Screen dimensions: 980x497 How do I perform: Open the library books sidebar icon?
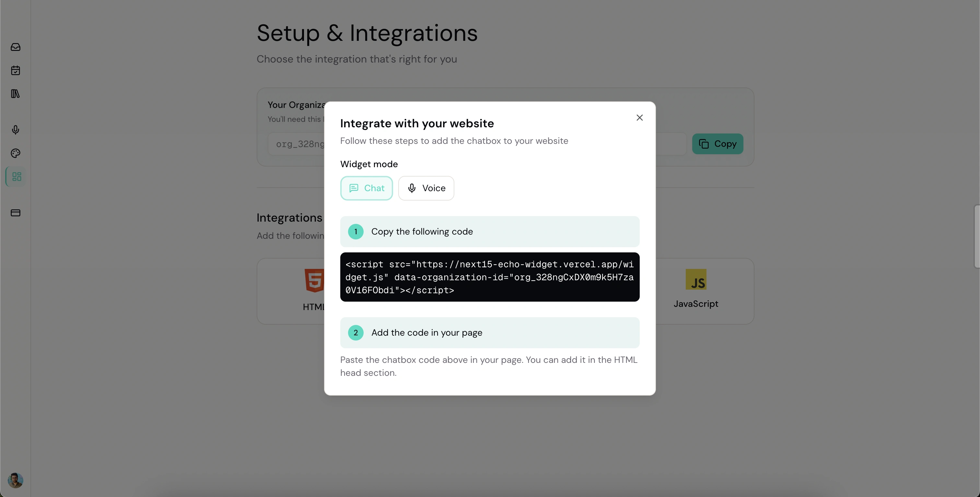(16, 94)
